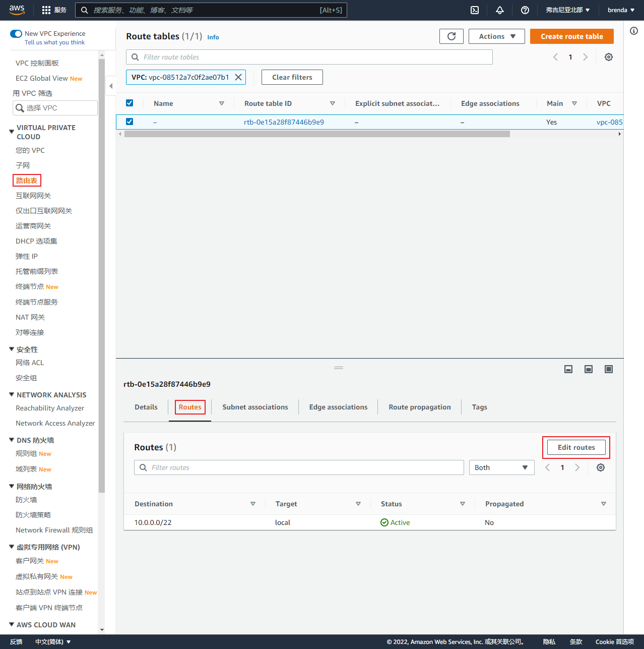
Task: Go to next page of route tables
Action: [x=586, y=57]
